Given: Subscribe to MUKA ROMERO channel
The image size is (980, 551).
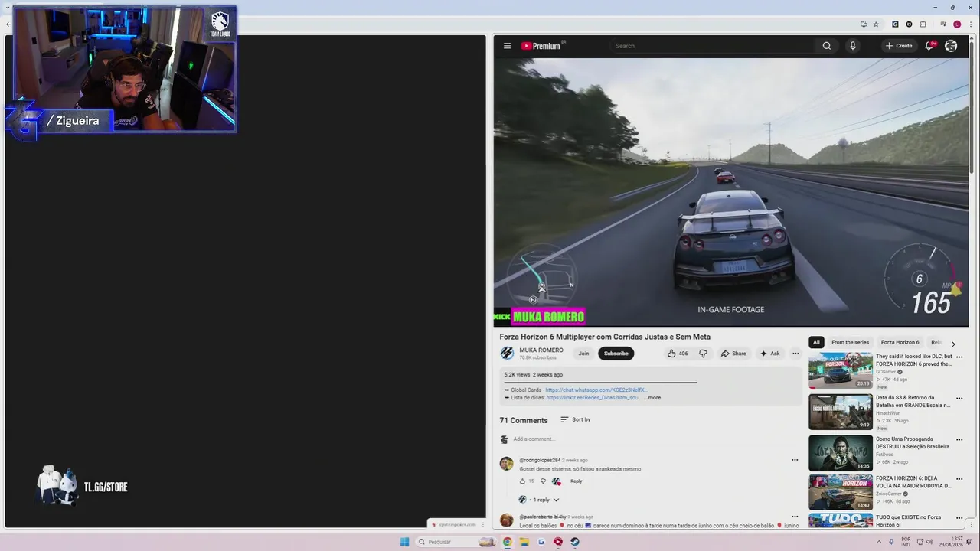Looking at the screenshot, I should [x=616, y=354].
